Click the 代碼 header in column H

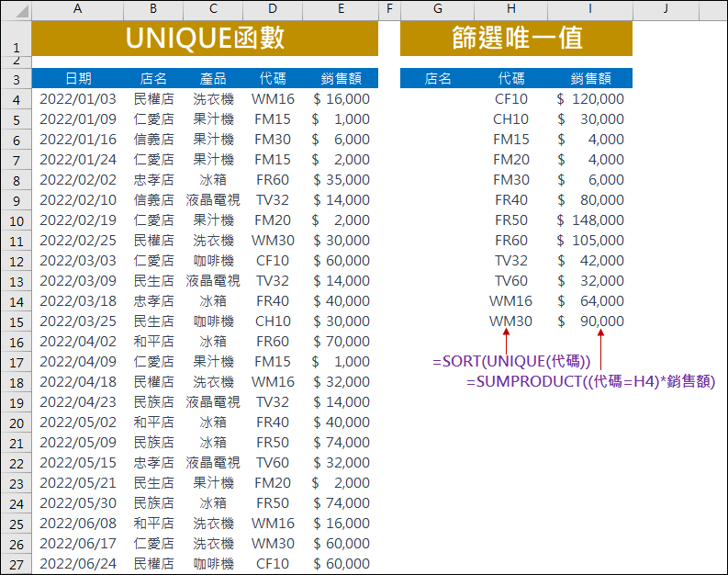510,78
